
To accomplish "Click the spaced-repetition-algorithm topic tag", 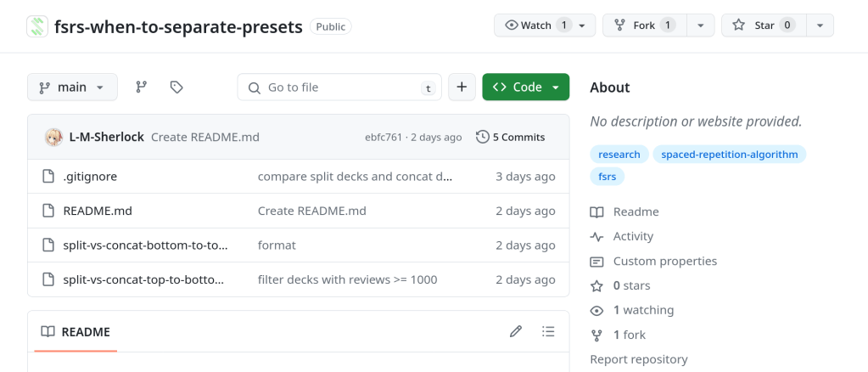I will (x=729, y=154).
